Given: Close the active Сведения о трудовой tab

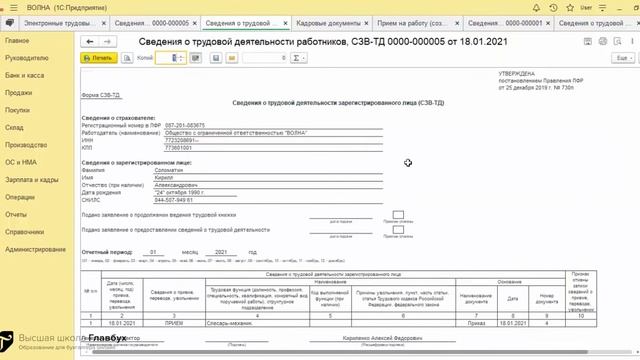Looking at the screenshot, I should 285,23.
